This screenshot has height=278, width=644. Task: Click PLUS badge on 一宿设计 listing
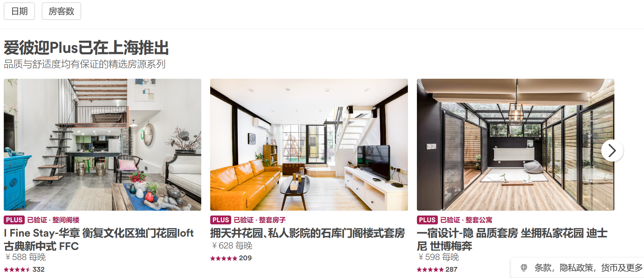pos(427,220)
